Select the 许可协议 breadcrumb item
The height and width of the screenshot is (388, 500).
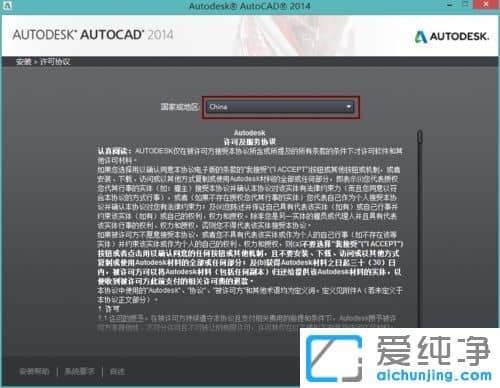(x=55, y=62)
